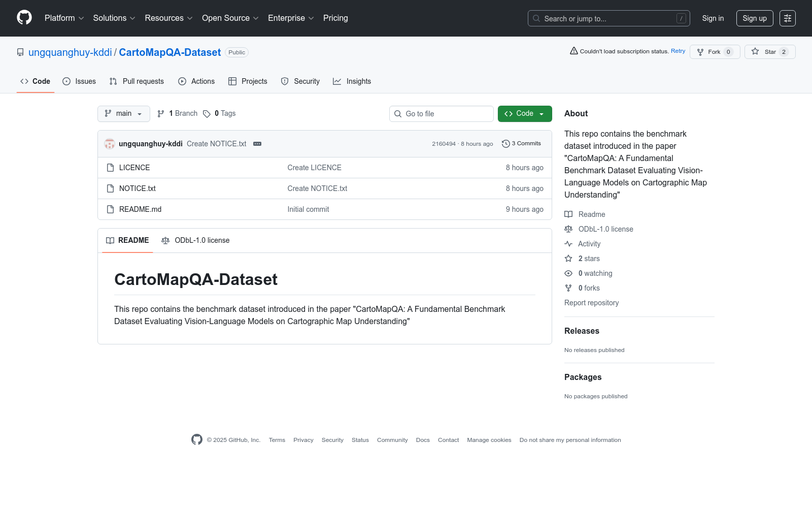View repository Activity

pyautogui.click(x=583, y=244)
